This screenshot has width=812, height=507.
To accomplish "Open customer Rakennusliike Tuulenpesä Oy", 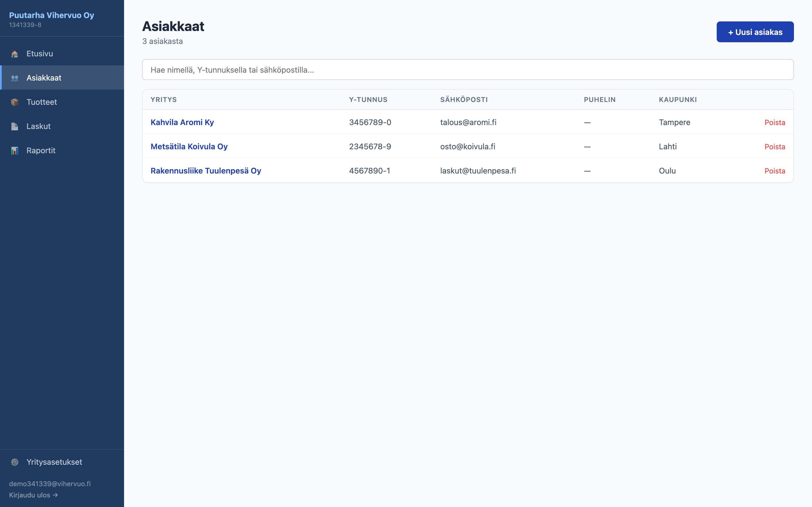I will click(206, 171).
